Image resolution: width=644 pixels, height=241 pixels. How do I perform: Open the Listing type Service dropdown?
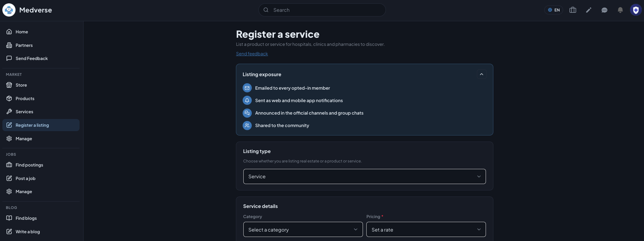pos(364,177)
